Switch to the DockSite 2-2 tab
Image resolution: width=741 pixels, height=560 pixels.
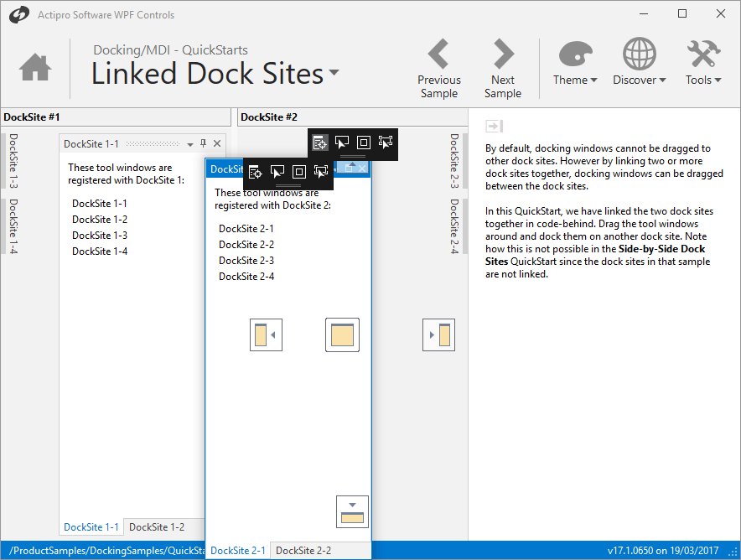coord(303,551)
